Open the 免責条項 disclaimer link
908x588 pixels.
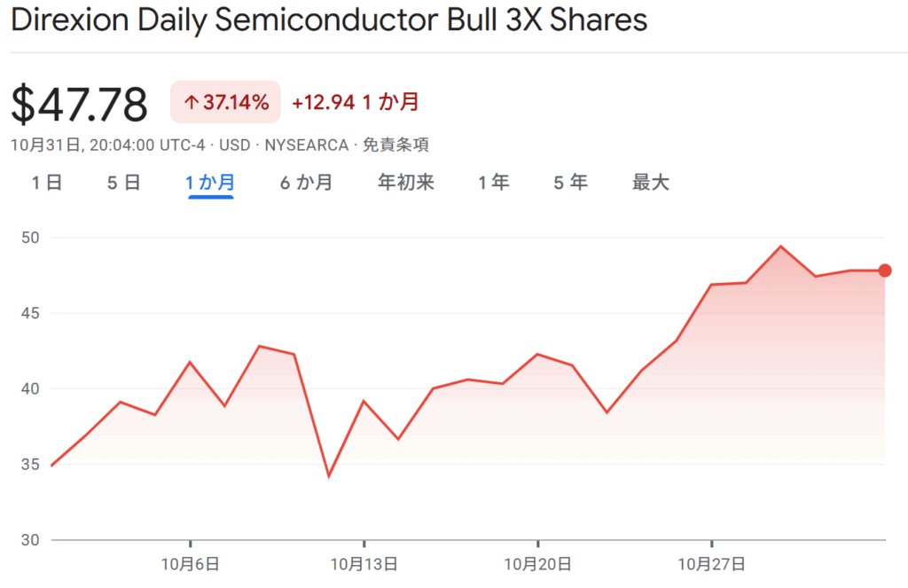pyautogui.click(x=395, y=145)
